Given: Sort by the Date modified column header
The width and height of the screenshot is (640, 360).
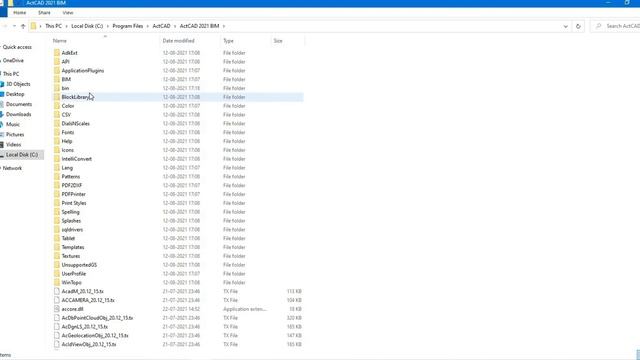Looking at the screenshot, I should pos(178,41).
